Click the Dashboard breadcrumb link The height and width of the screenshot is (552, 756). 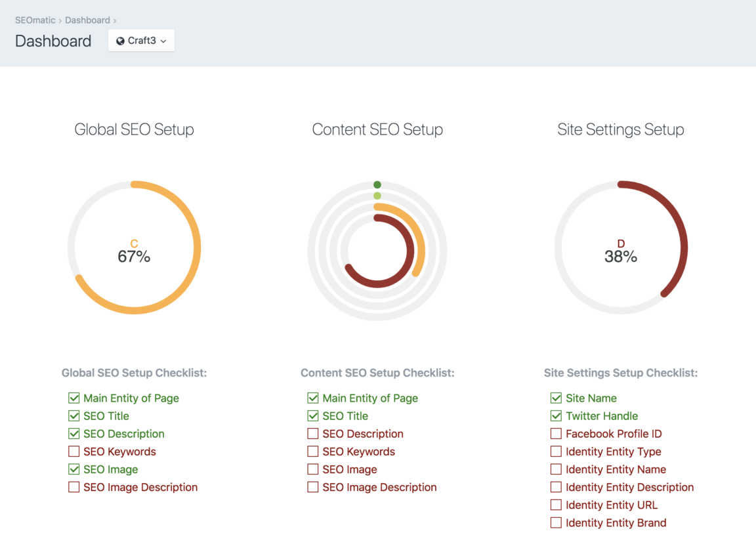pyautogui.click(x=87, y=20)
